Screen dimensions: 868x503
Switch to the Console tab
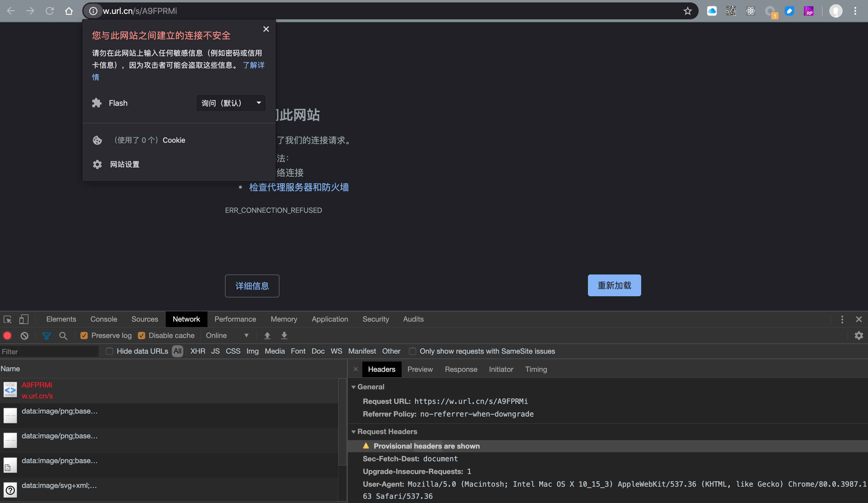click(x=104, y=319)
